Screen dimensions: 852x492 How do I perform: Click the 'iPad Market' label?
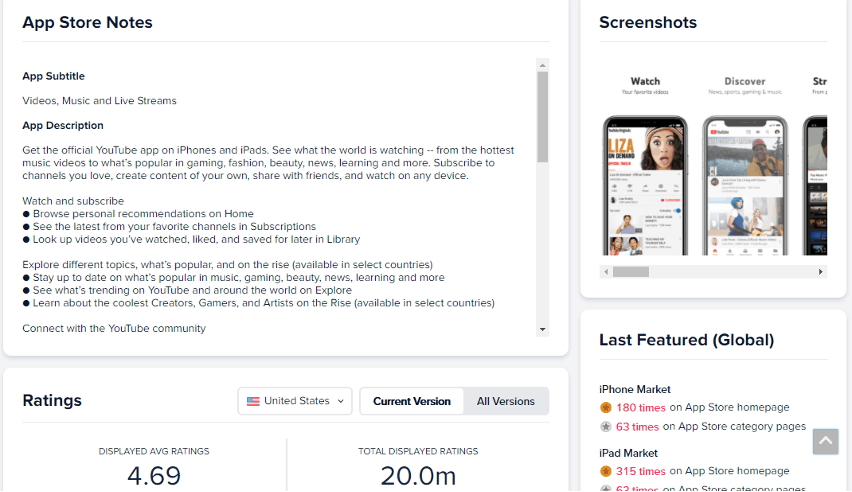(628, 453)
